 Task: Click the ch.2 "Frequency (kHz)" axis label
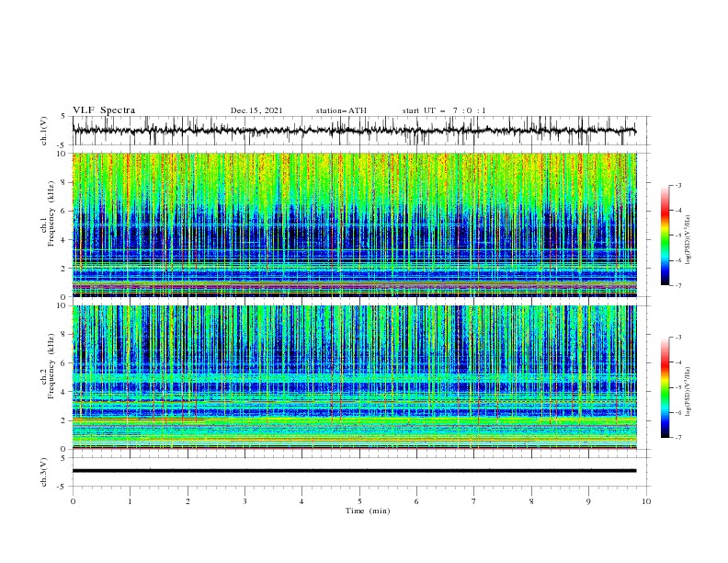[x=51, y=366]
